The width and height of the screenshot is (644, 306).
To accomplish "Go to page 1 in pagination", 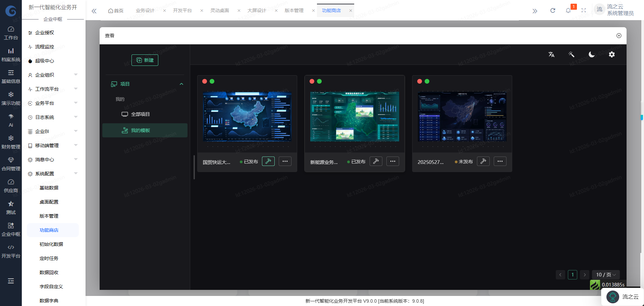I will click(572, 275).
